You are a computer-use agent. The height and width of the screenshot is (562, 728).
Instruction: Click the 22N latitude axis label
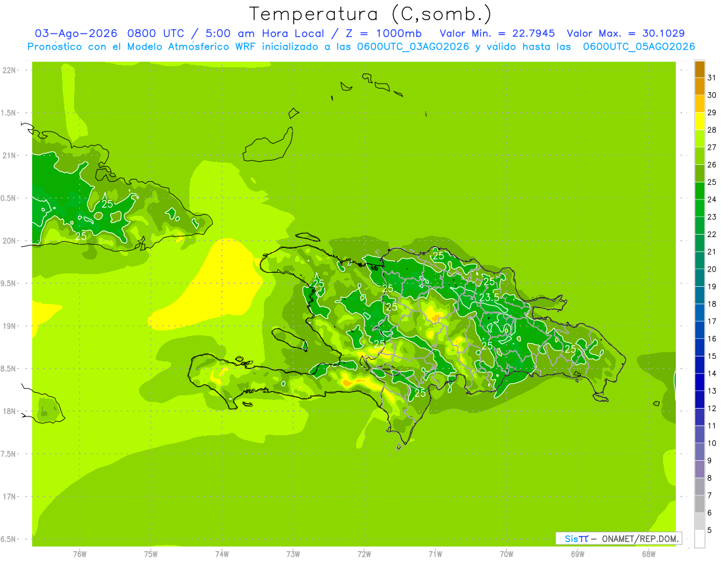8,70
